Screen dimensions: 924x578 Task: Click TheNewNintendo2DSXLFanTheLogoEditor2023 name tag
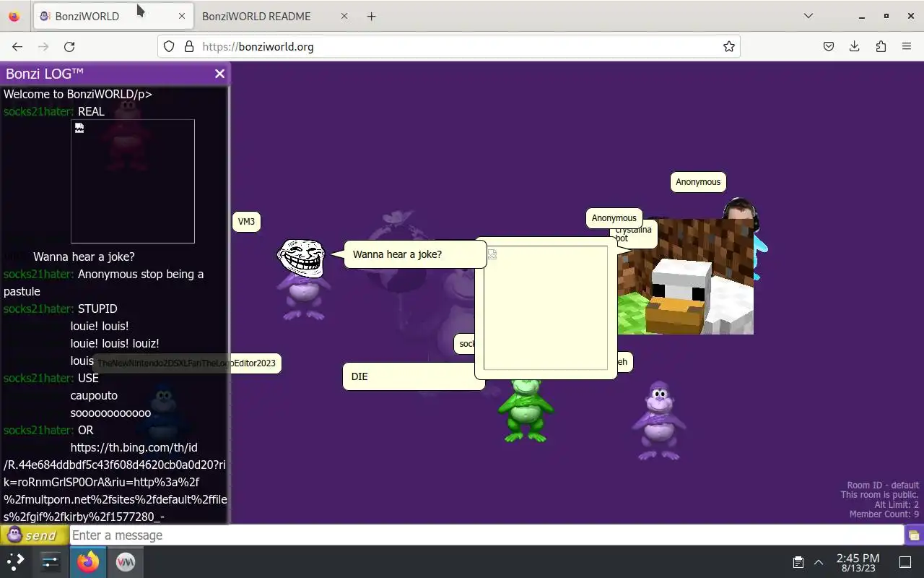click(187, 363)
